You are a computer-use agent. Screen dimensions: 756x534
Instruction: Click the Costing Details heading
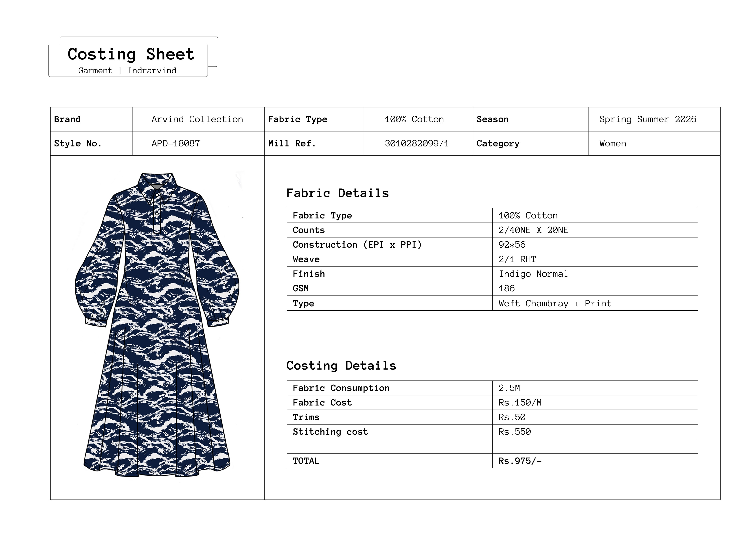341,366
